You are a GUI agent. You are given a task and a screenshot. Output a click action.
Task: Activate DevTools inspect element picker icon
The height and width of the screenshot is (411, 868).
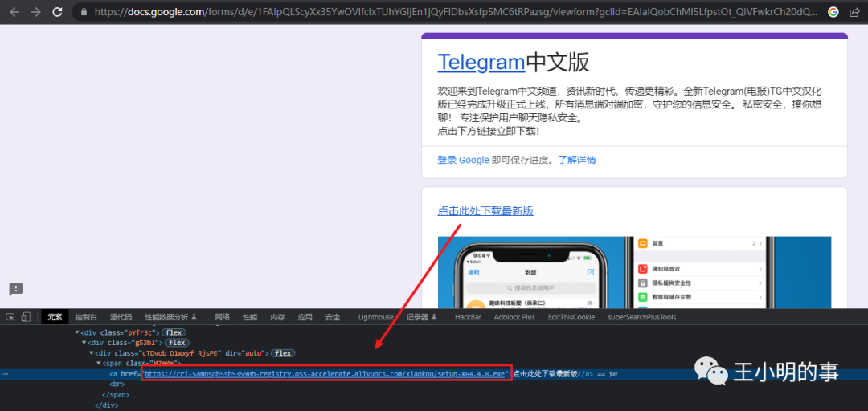[x=10, y=317]
